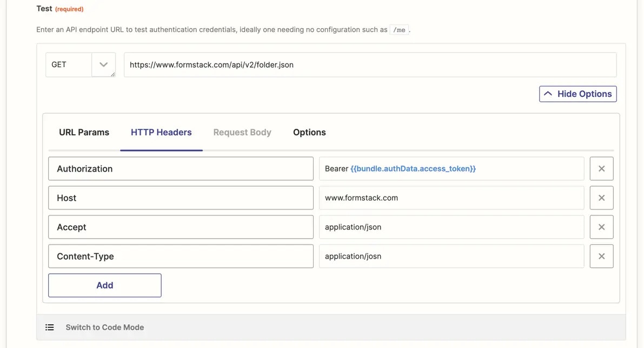Viewport: 644px width, 348px height.
Task: Edit the Host header name field
Action: (181, 198)
